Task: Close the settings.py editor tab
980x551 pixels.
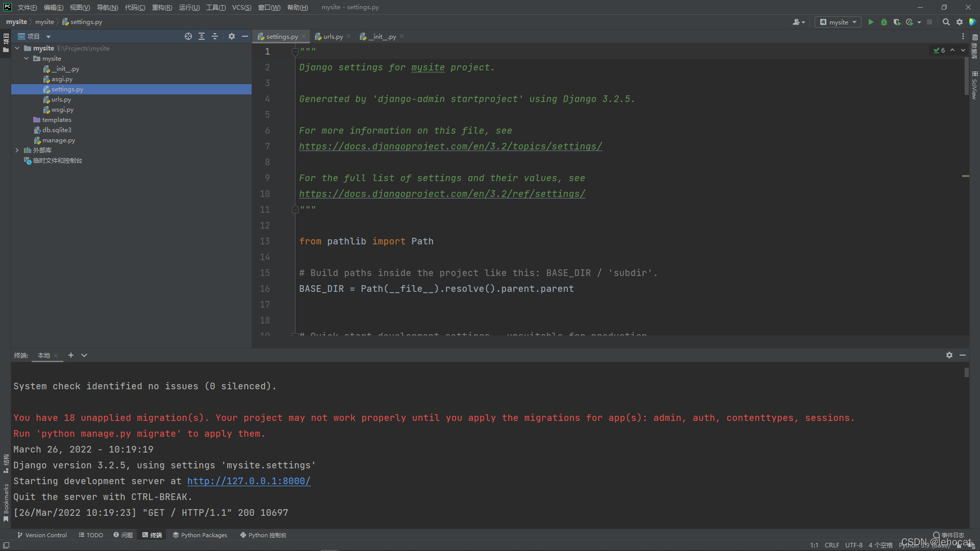Action: point(304,36)
